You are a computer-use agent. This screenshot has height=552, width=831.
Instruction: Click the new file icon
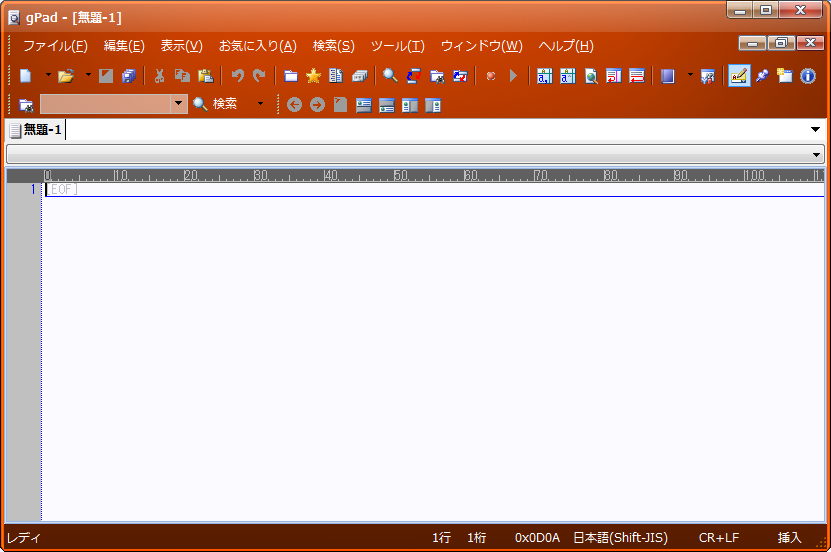(x=26, y=76)
